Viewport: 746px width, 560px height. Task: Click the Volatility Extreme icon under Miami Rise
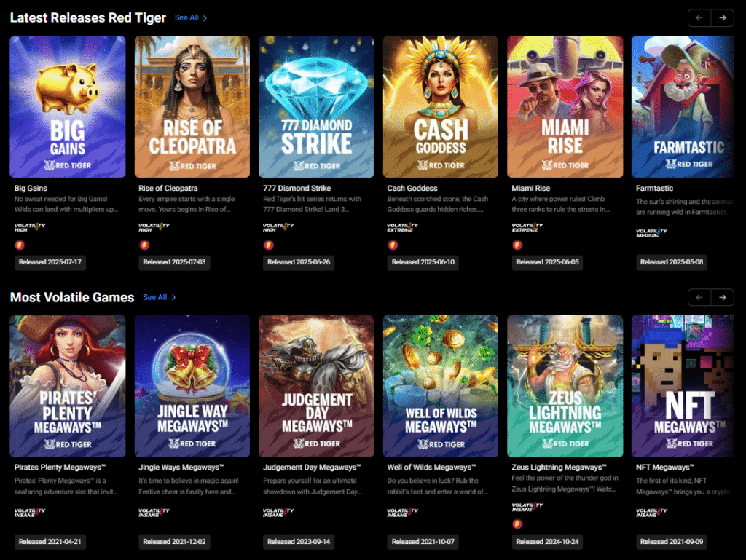point(527,227)
